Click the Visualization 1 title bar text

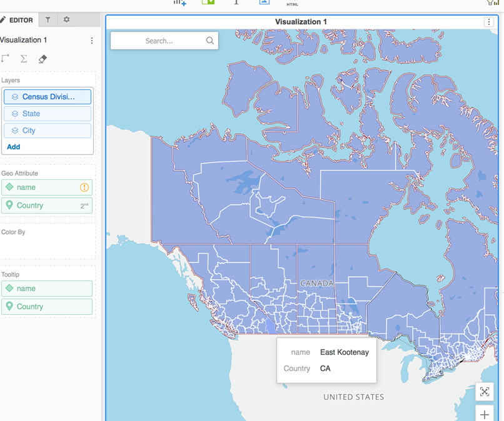tap(301, 22)
